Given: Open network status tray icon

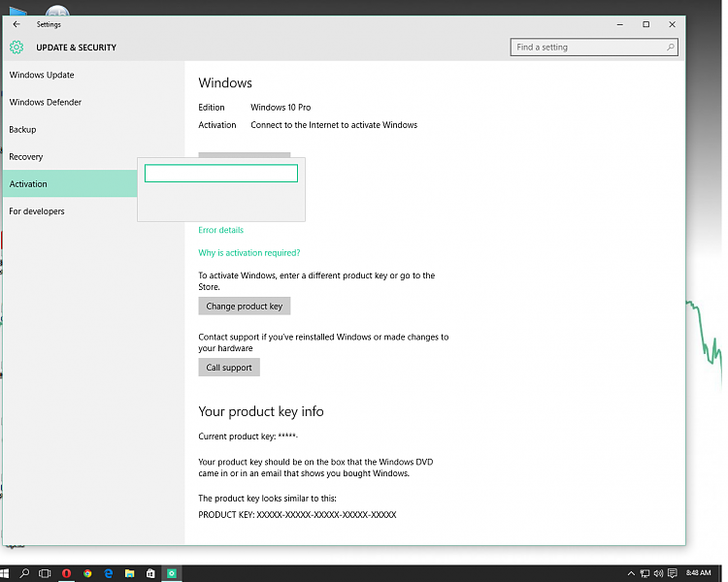Looking at the screenshot, I should click(645, 573).
